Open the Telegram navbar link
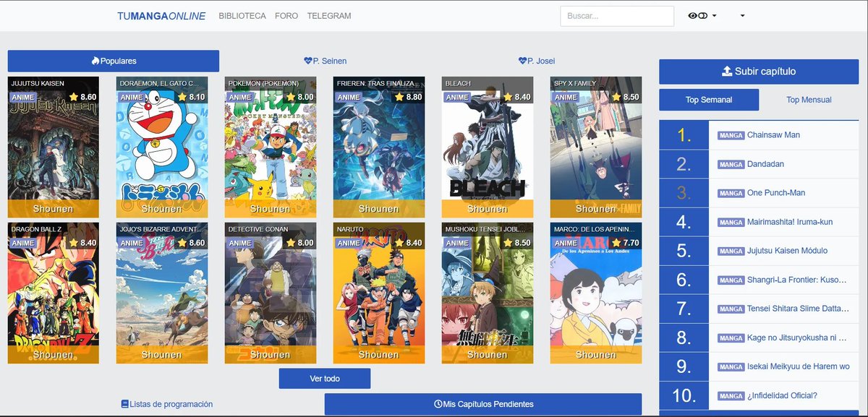 (x=329, y=16)
